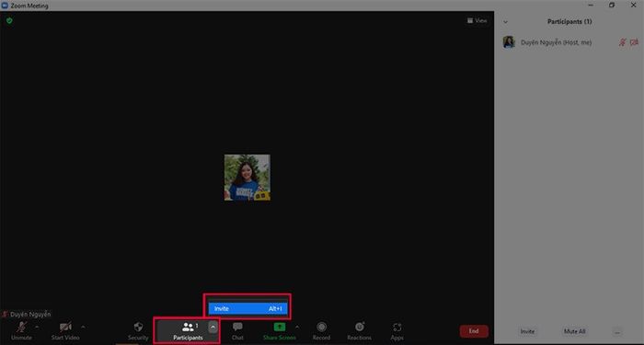Click the Unmute microphone icon
The height and width of the screenshot is (345, 644).
21,328
